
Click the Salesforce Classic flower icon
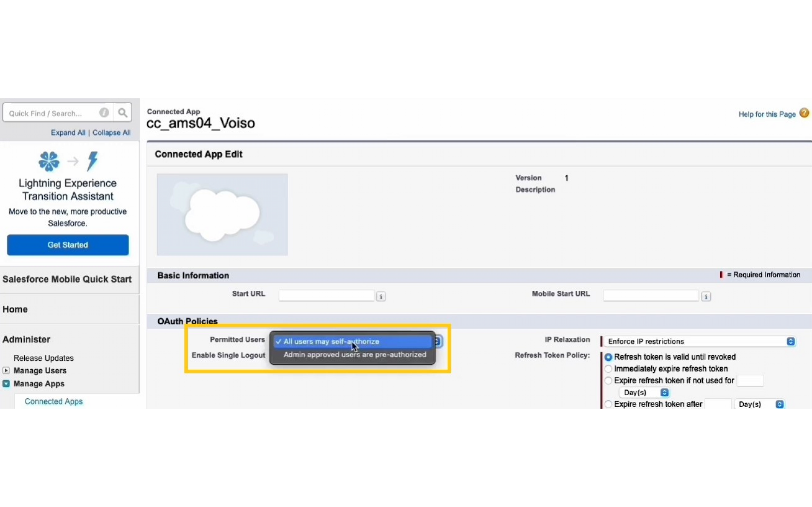point(49,161)
